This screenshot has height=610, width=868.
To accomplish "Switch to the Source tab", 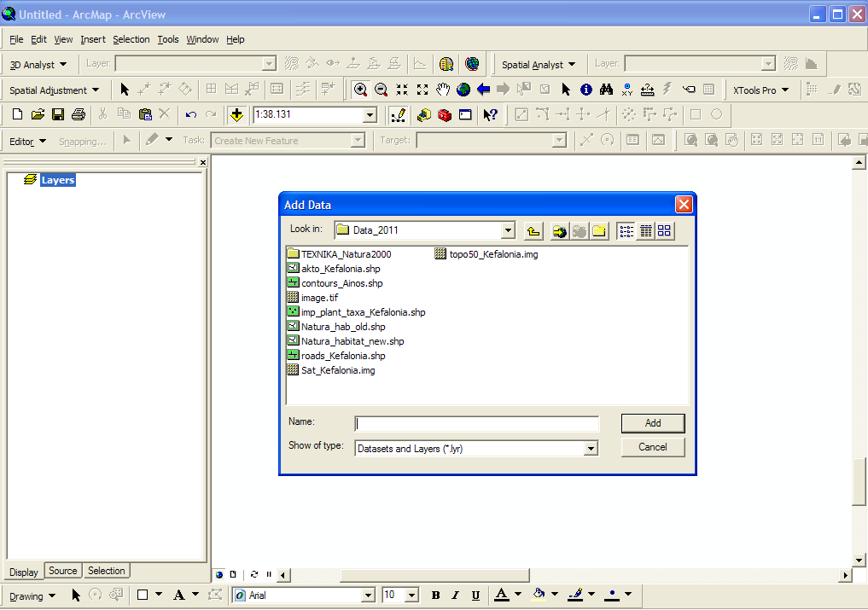I will click(x=62, y=571).
